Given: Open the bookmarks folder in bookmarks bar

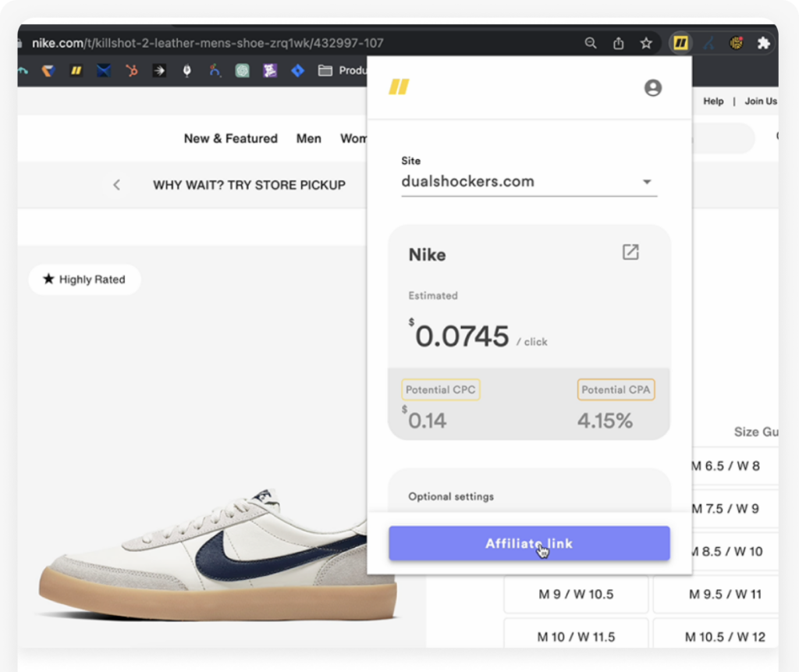Looking at the screenshot, I should pyautogui.click(x=325, y=71).
